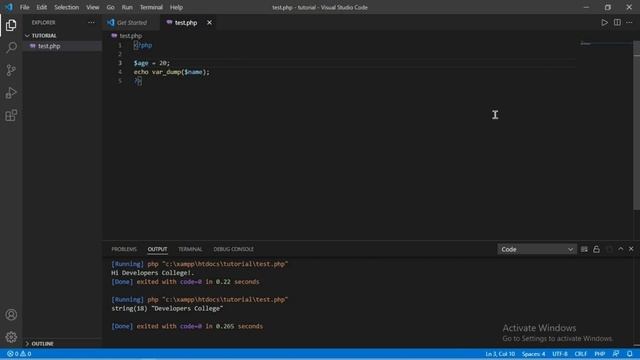Viewport: 640px width, 360px height.
Task: Change the CRLF end of line setting
Action: point(580,354)
